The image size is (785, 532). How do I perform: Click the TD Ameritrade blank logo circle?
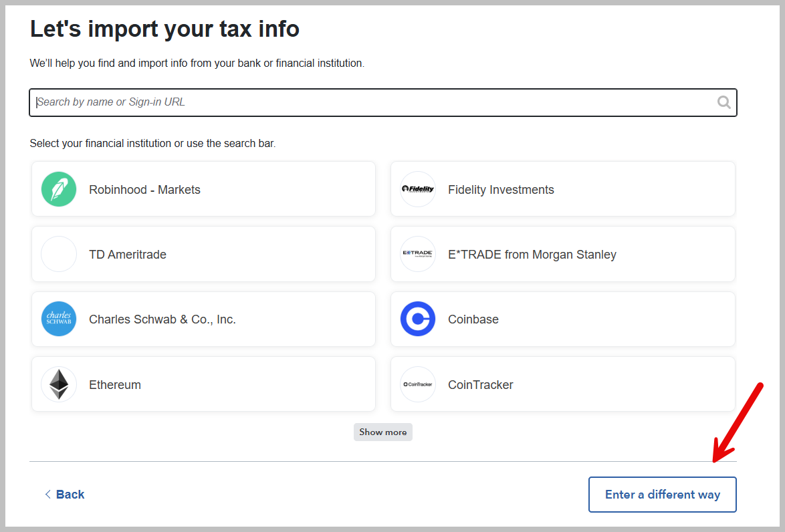(59, 254)
